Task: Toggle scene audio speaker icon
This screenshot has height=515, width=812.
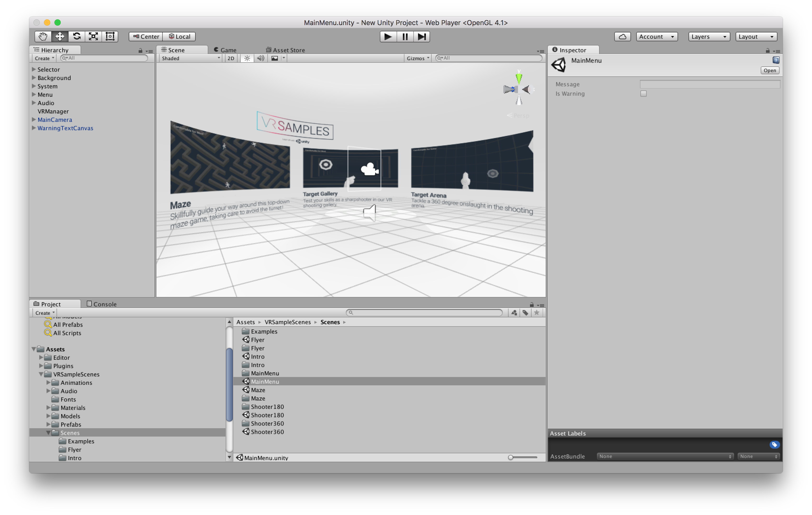Action: pyautogui.click(x=260, y=58)
